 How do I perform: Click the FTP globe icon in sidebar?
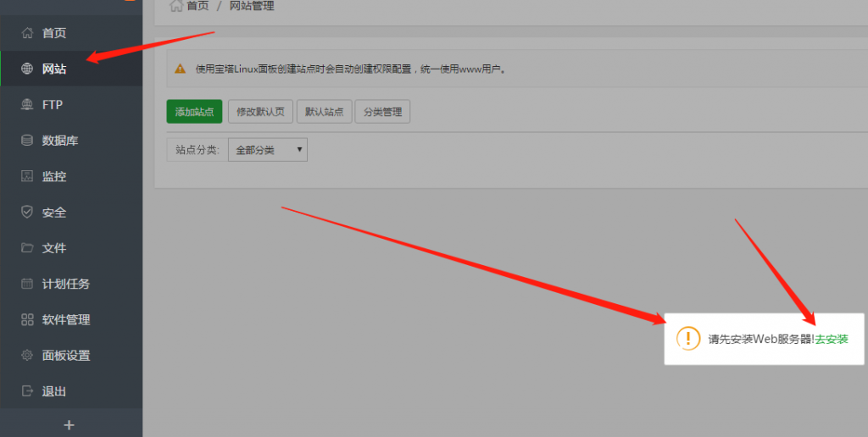[x=27, y=105]
